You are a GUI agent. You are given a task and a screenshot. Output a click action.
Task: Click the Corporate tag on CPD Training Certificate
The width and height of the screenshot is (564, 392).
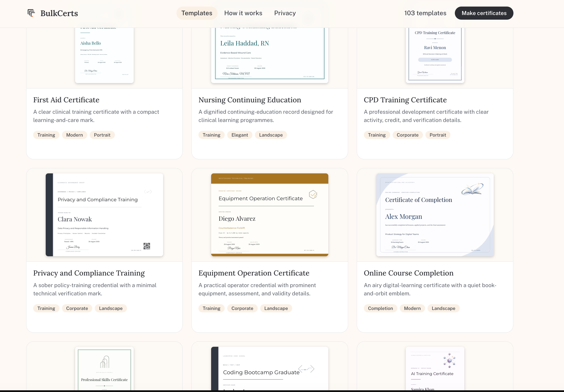click(x=408, y=135)
